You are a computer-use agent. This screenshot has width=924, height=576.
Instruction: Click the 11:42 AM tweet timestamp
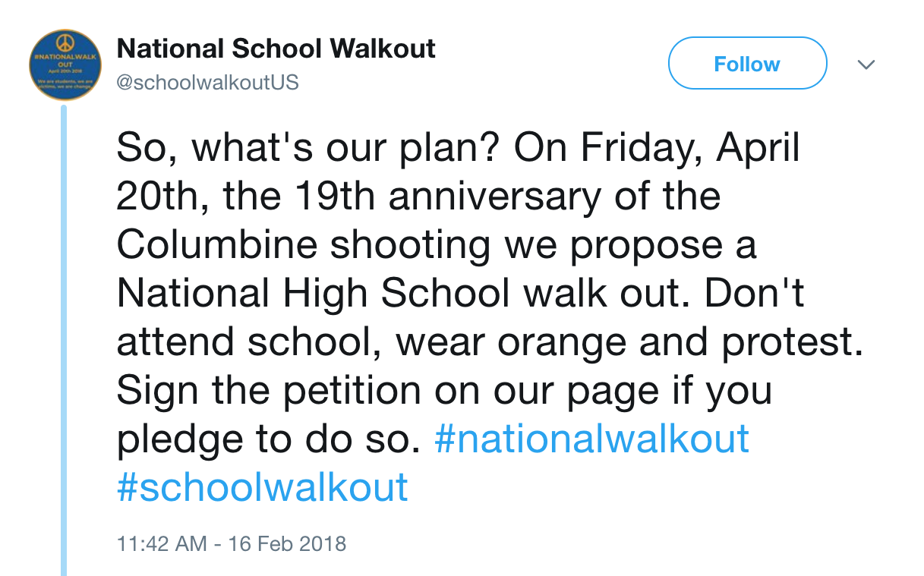pyautogui.click(x=162, y=543)
